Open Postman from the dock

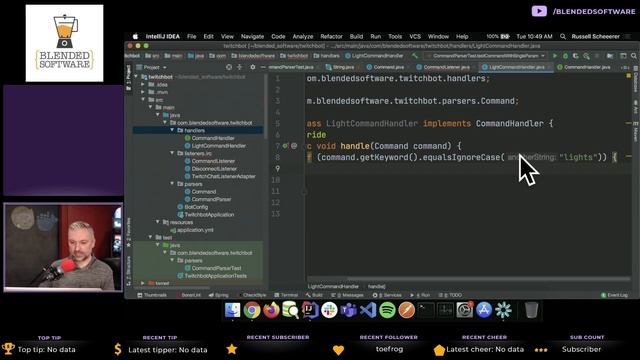(x=407, y=310)
